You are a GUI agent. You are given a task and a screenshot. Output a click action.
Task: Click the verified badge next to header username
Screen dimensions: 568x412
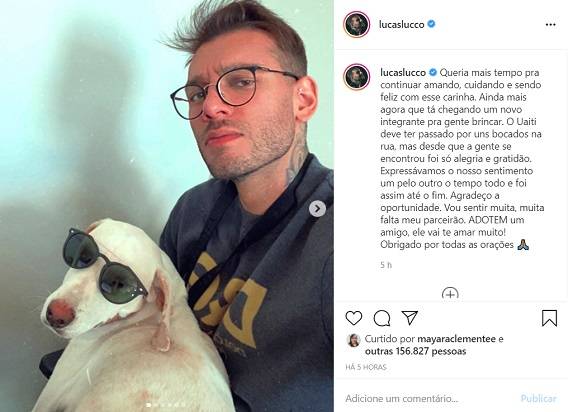431,24
